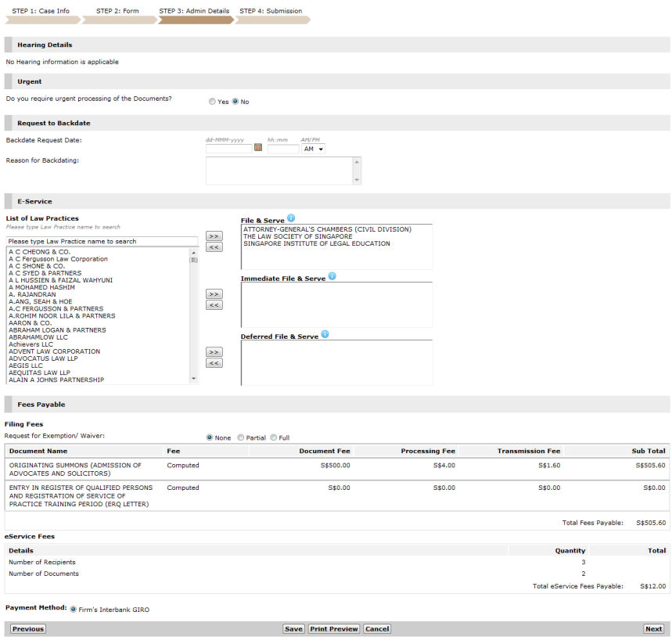Remove practice from Deferred File & Serve
672x637 pixels.
point(214,363)
